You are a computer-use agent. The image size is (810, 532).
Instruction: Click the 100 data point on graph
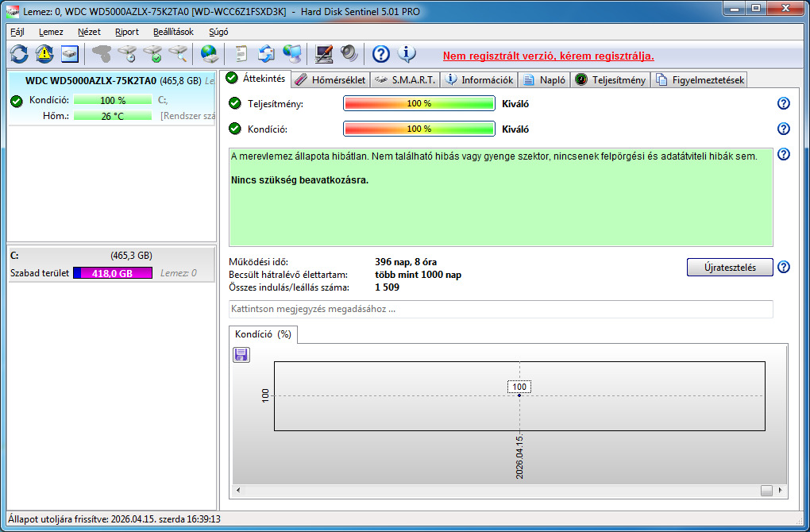[x=519, y=395]
